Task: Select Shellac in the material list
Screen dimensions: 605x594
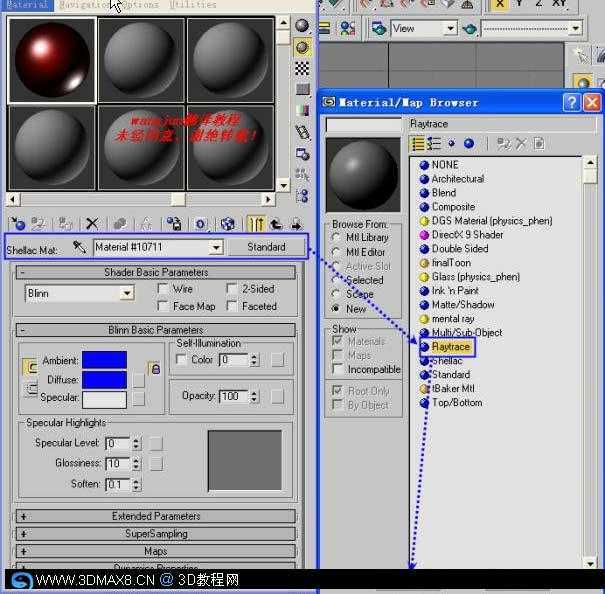Action: click(x=447, y=360)
